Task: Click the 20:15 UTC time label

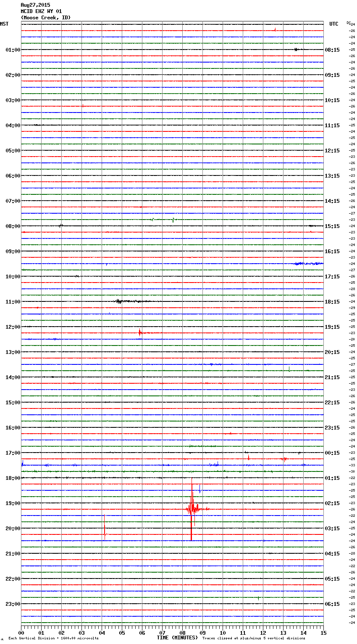Action: tap(332, 352)
